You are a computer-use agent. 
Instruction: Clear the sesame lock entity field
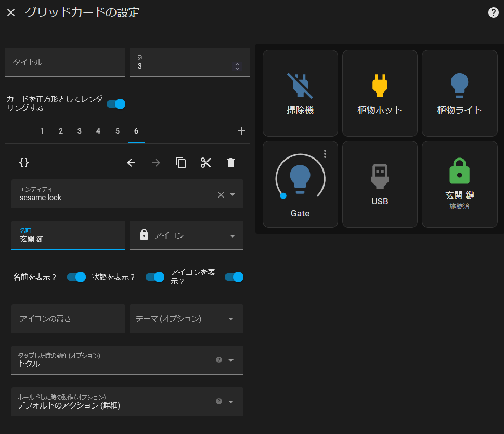click(221, 195)
